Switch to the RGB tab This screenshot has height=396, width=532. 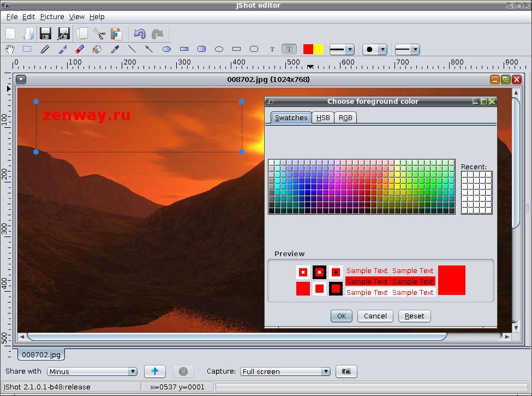345,118
